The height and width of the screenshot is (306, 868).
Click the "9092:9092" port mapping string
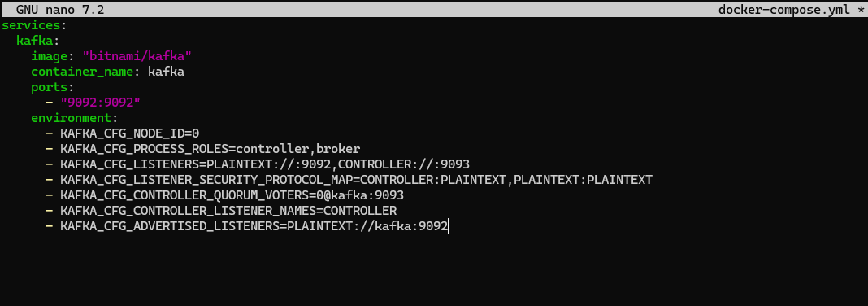[x=100, y=103]
